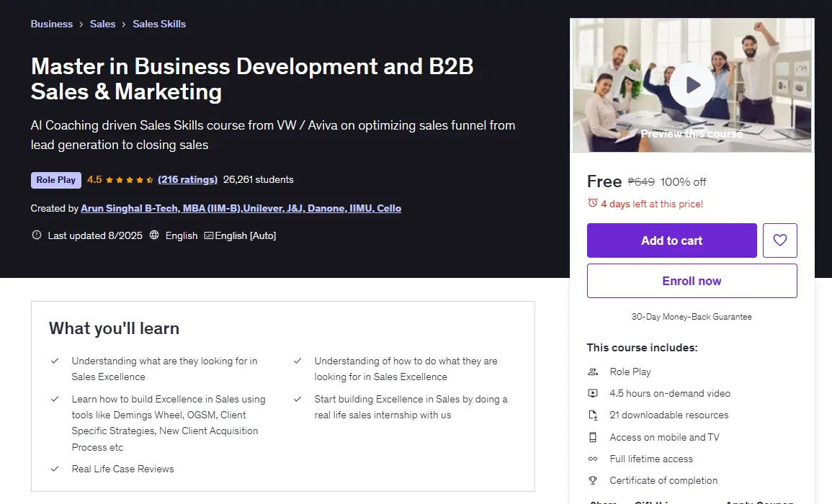Click breadcrumb chevron after Sales
832x504 pixels.
124,24
